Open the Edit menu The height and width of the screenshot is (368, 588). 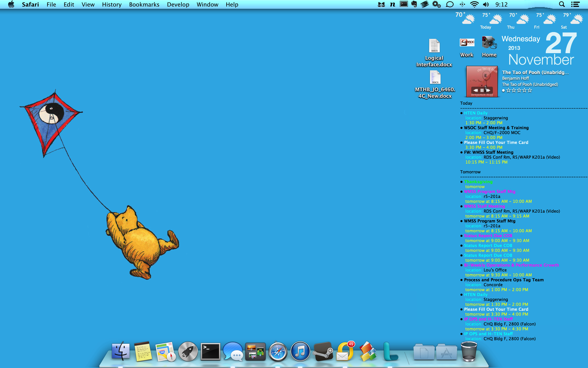tap(69, 4)
